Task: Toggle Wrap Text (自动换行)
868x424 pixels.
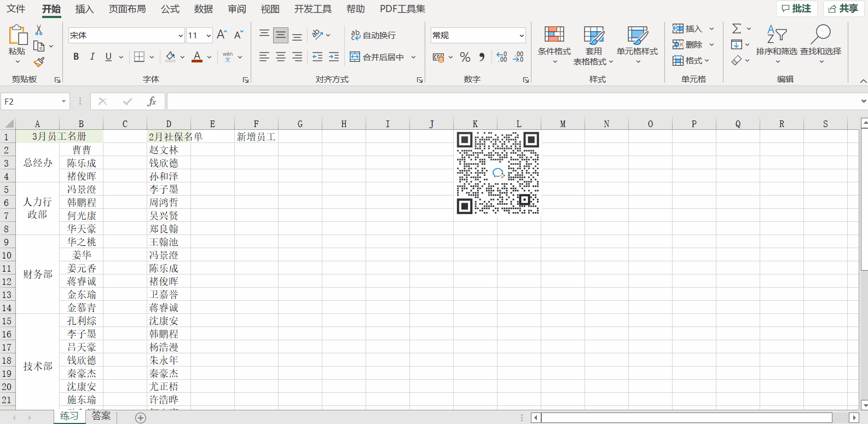Action: pos(373,35)
